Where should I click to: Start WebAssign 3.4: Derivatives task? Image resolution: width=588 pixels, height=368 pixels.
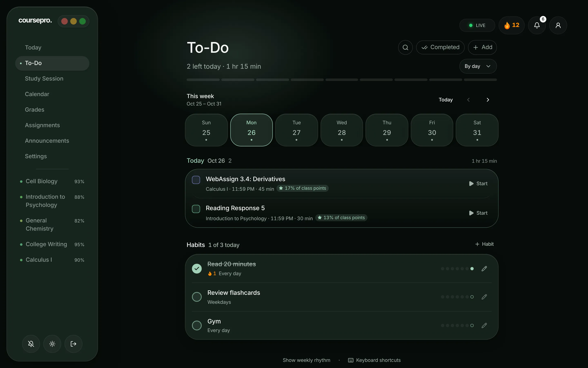coord(478,184)
